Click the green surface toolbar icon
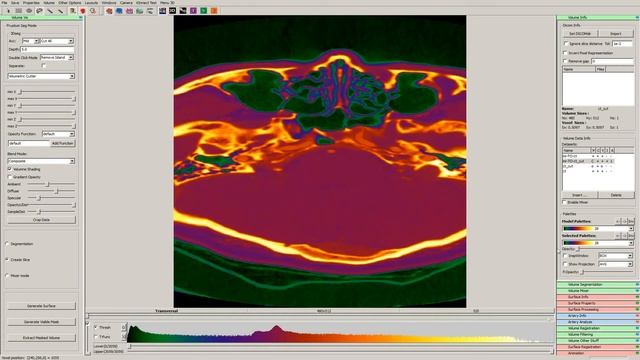This screenshot has width=640, height=360. [x=140, y=11]
